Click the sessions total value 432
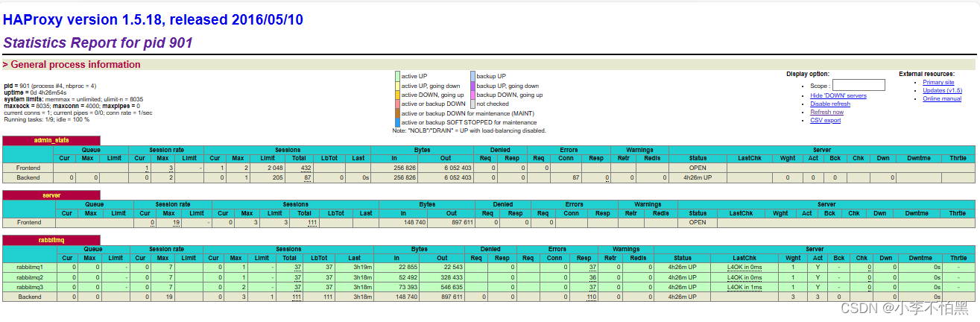Viewport: 980px width, 322px height. (306, 168)
